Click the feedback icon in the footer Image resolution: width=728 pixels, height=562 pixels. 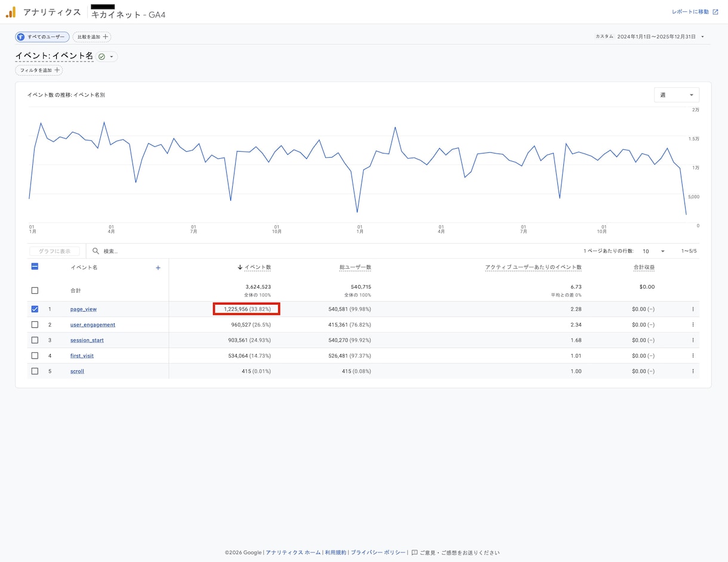pos(415,553)
